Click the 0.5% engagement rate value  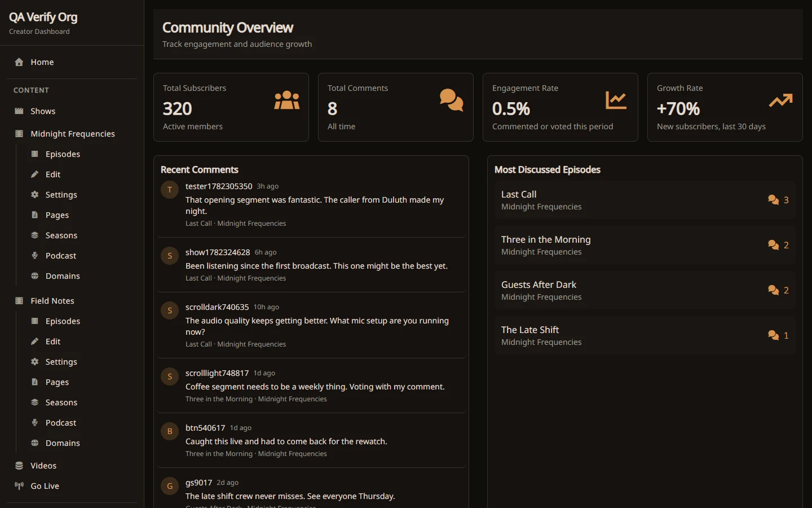click(x=511, y=108)
